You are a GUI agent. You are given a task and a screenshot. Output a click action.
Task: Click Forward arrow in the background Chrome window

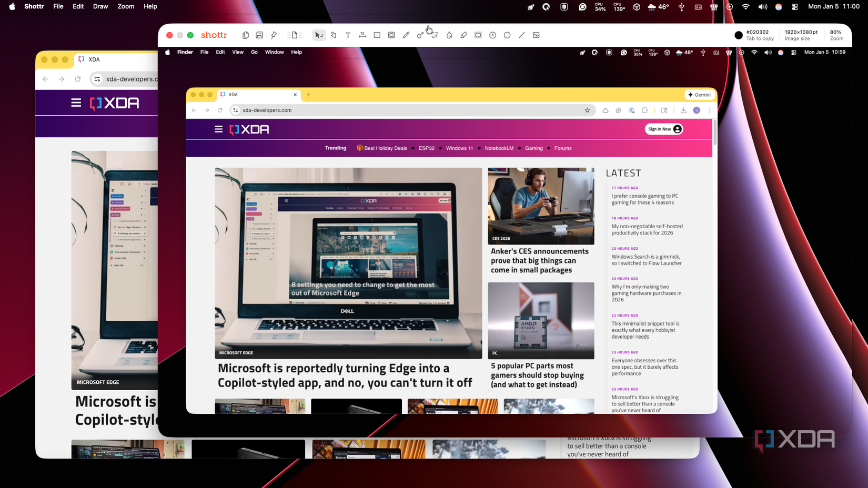[62, 79]
